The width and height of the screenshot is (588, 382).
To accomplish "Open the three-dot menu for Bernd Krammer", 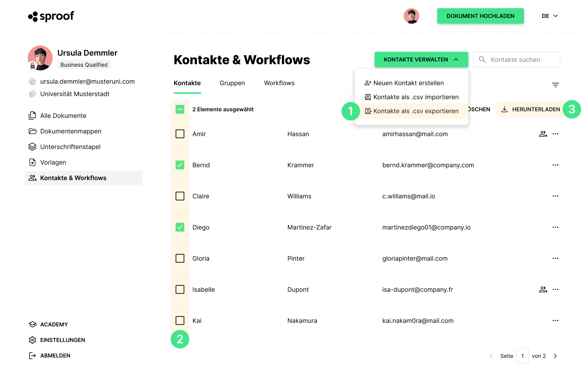I will (x=555, y=165).
